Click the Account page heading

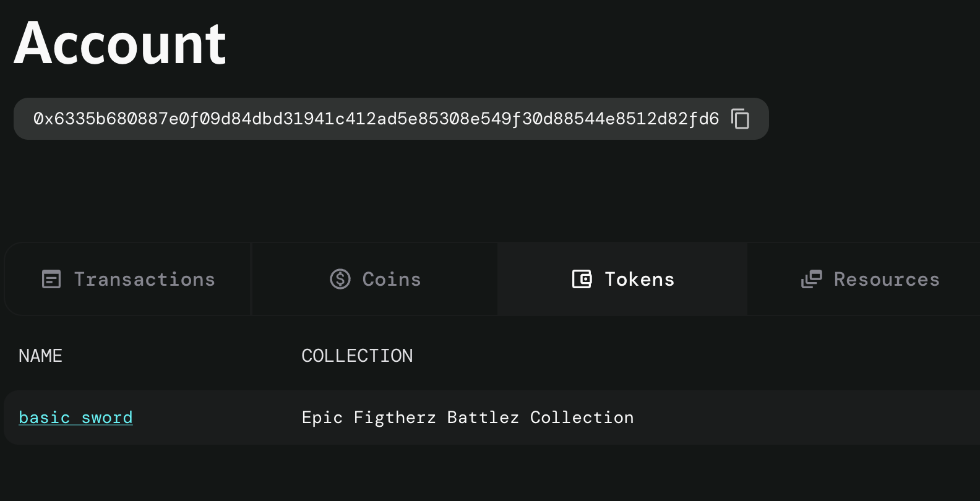tap(120, 43)
